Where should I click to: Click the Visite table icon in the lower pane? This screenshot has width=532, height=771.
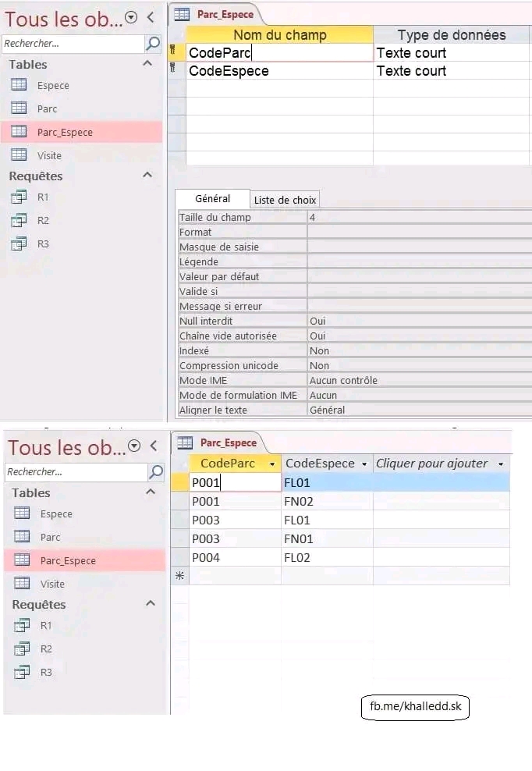point(22,583)
